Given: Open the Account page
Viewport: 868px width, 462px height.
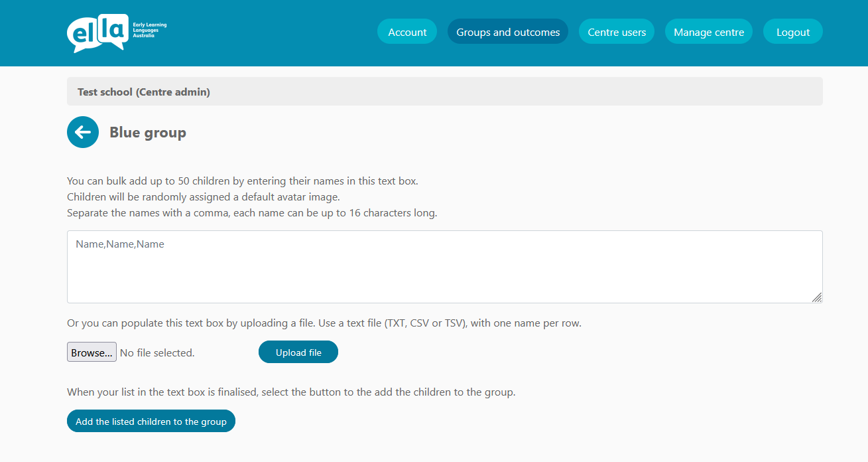Looking at the screenshot, I should click(407, 32).
